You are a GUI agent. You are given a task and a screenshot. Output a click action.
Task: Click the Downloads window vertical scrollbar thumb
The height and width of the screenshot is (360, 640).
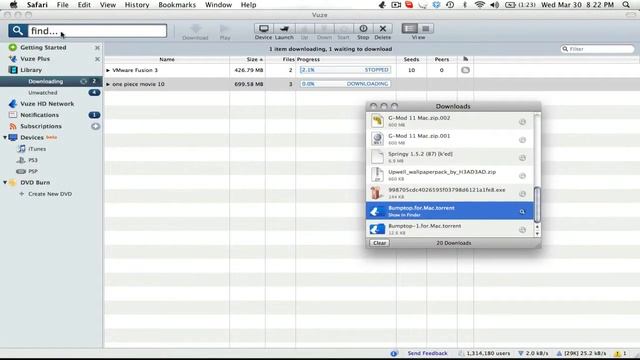(x=537, y=205)
